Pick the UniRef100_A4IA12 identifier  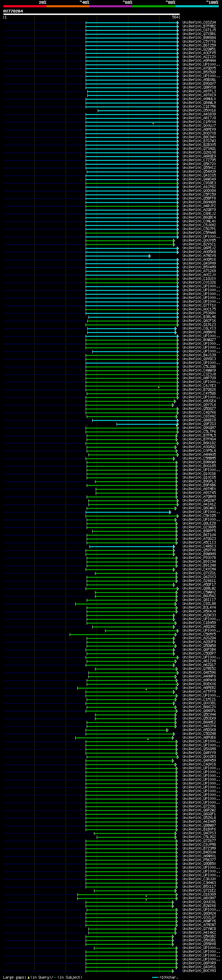coord(199,504)
